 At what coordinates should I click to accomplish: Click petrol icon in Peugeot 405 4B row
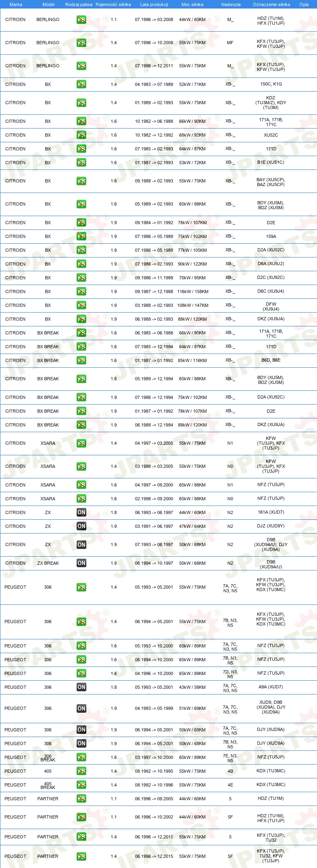(81, 771)
